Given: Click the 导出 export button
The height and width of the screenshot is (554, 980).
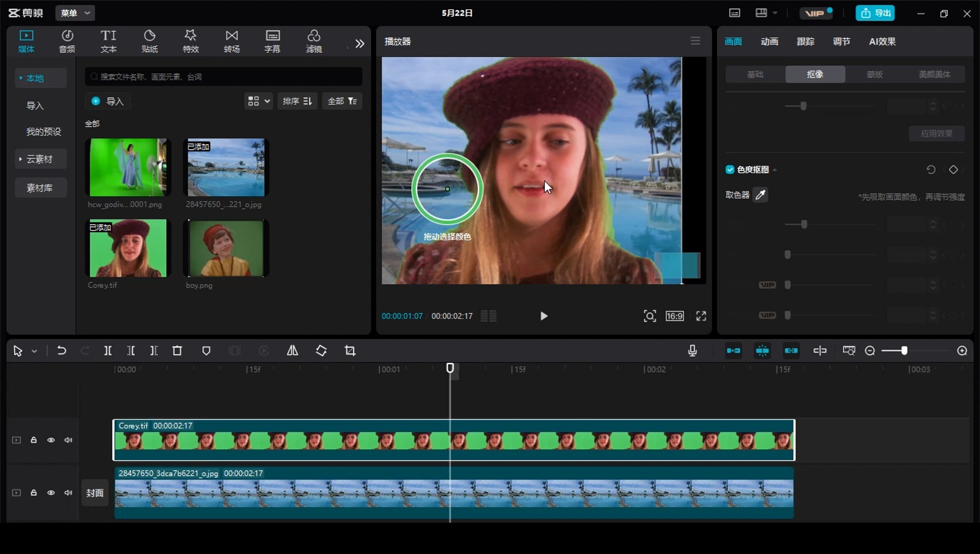Looking at the screenshot, I should point(875,13).
